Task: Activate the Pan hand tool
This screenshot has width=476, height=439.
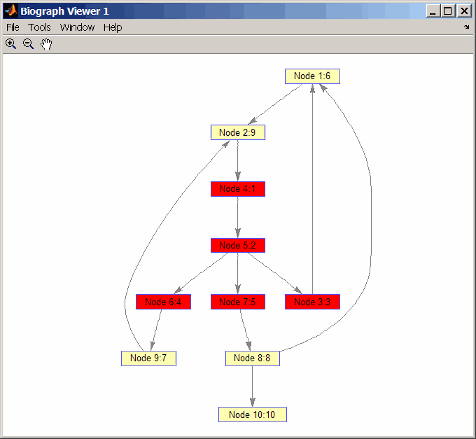Action: pos(46,44)
